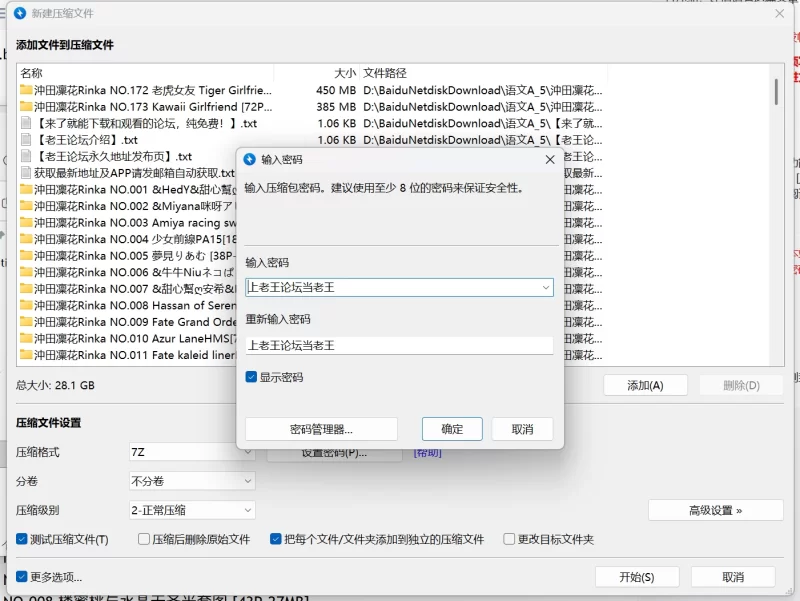
Task: Click folder icon for Rinka NO.006 row
Action: tap(26, 272)
